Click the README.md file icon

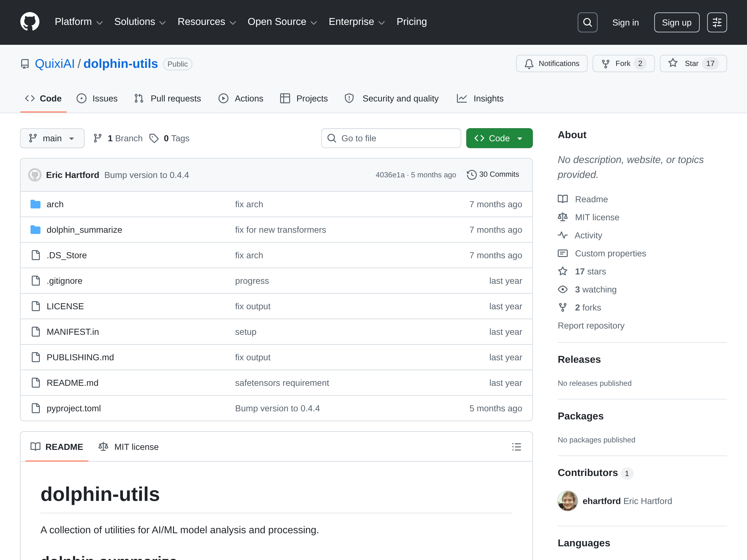click(x=35, y=383)
